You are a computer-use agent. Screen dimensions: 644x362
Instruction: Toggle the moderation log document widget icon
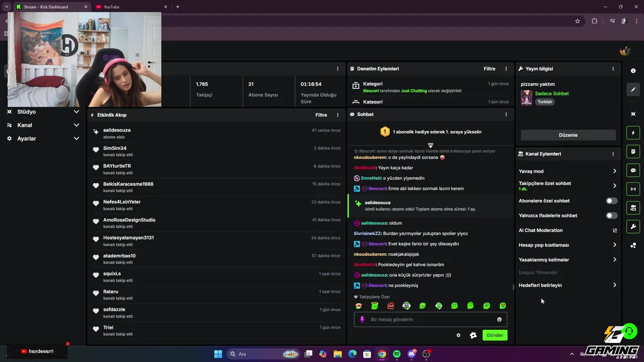click(x=633, y=151)
